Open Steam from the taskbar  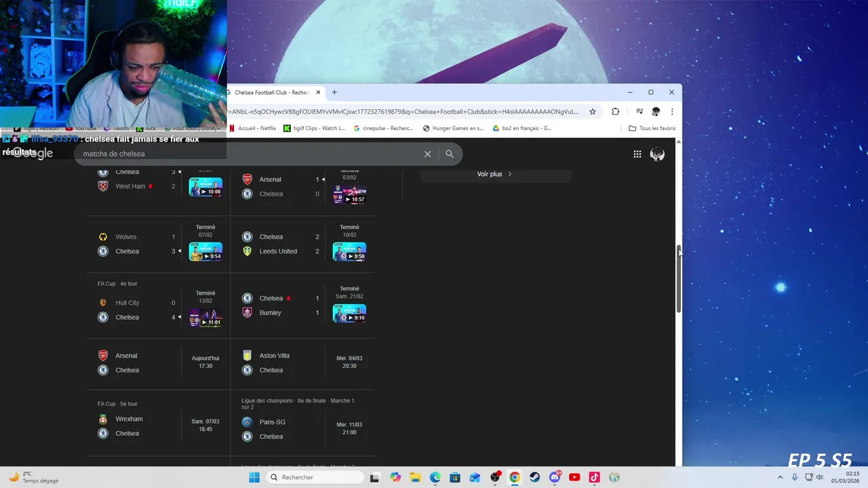(x=534, y=477)
